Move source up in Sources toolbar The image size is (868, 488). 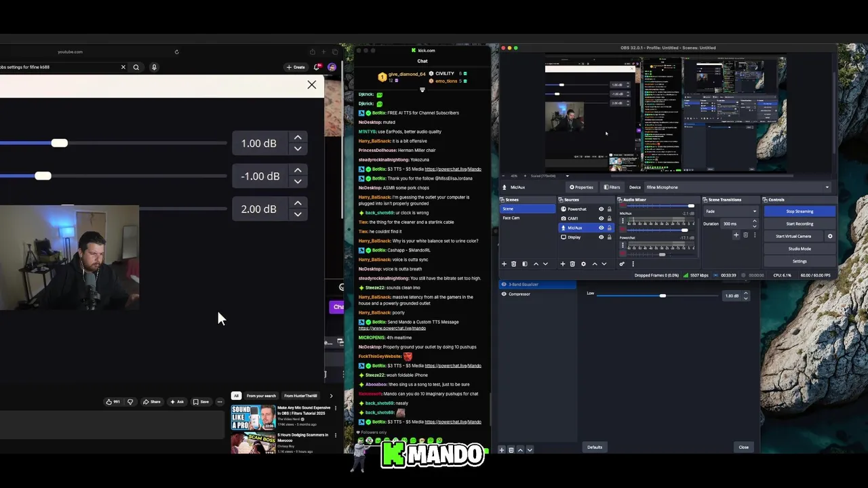[x=595, y=264]
